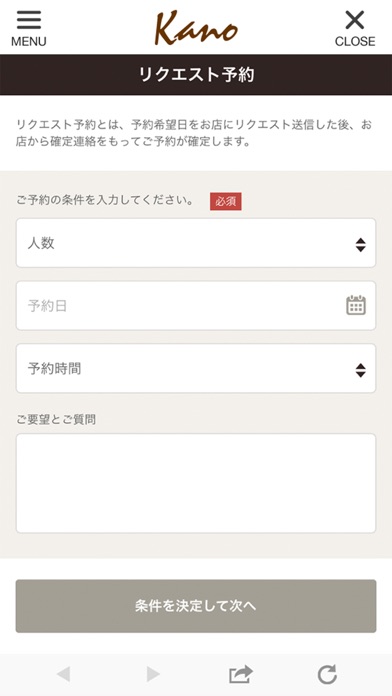Expand the 予約時間 dropdown

click(x=196, y=368)
